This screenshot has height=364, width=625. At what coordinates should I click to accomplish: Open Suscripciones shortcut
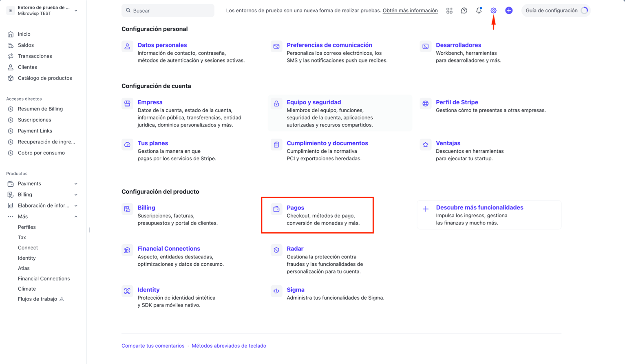(x=34, y=120)
